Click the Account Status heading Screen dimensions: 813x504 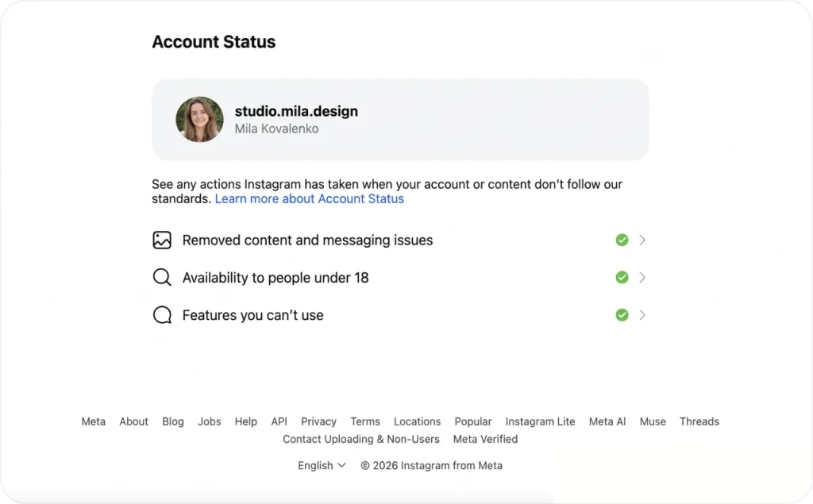coord(214,42)
